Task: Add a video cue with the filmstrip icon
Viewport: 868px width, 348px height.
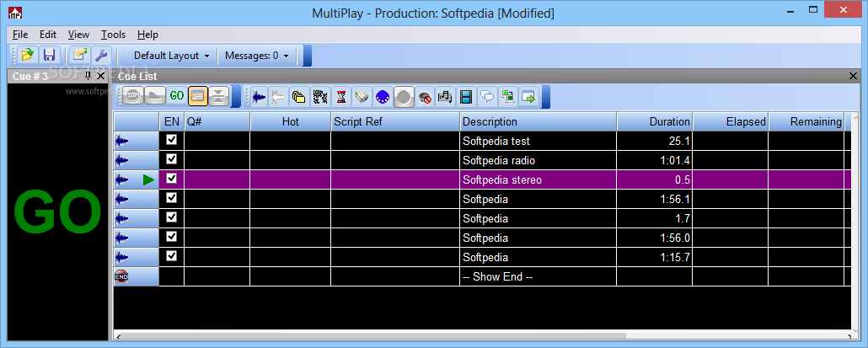Action: click(x=467, y=97)
